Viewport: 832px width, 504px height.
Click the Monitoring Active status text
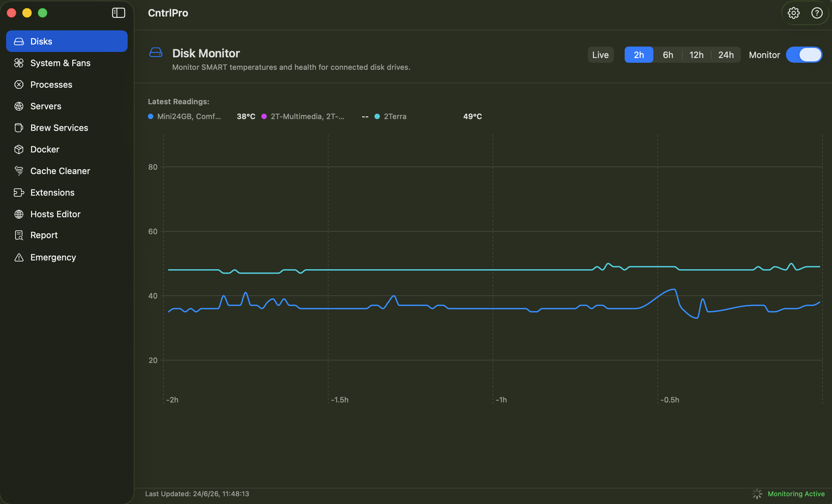point(796,494)
